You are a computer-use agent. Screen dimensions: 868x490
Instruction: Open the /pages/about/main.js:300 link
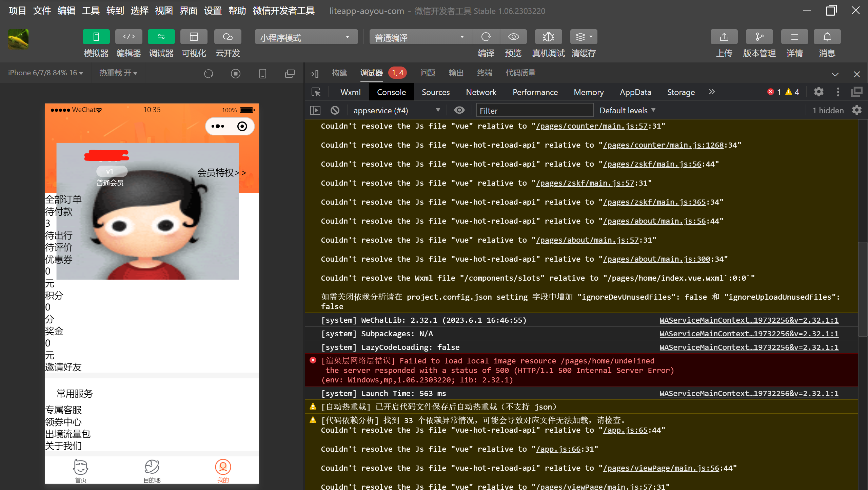tap(657, 259)
